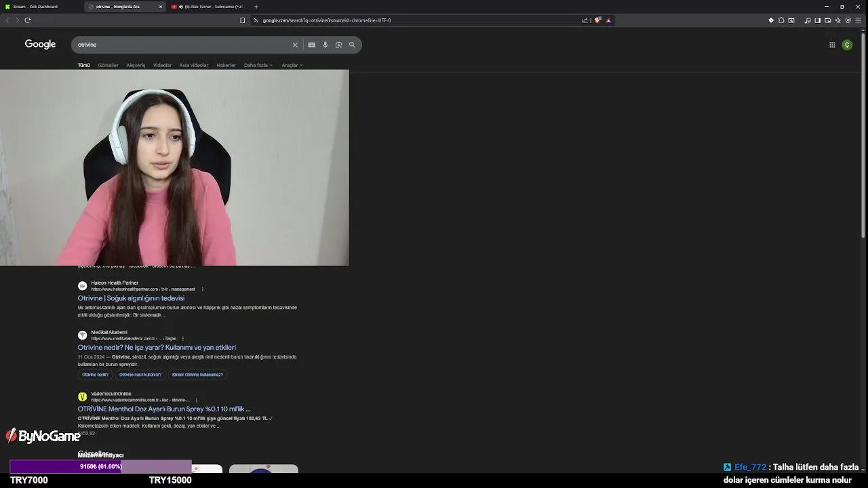Open the Videolar results tab
Image resolution: width=868 pixels, height=488 pixels.
tap(162, 65)
